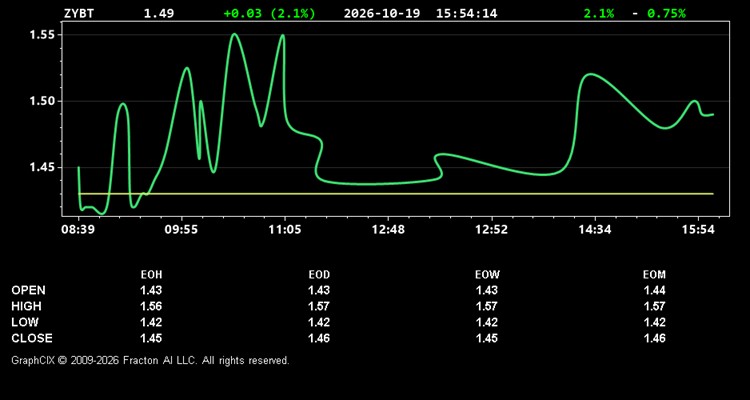
Task: Click the HIGH value under EOW
Action: (487, 306)
